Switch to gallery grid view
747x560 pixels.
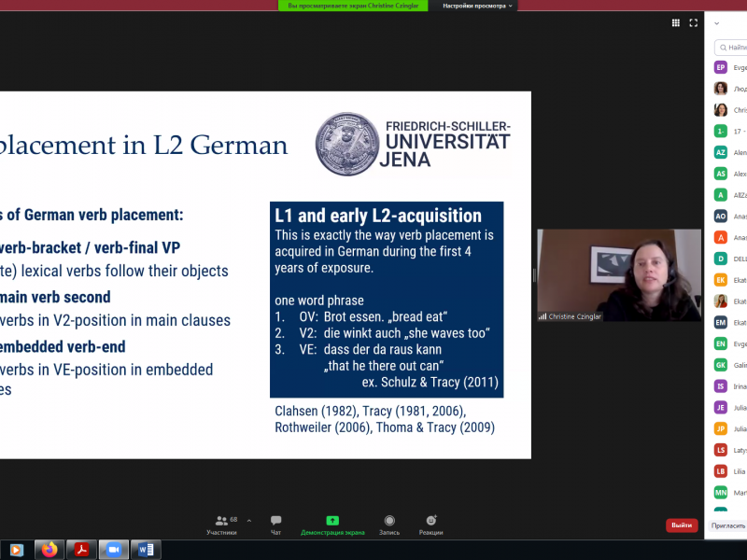(676, 22)
